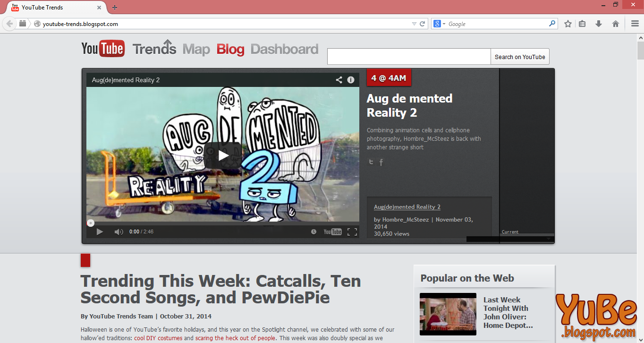Click the magnifier icon in browser search box
Screen dimensions: 644x343
(x=552, y=24)
